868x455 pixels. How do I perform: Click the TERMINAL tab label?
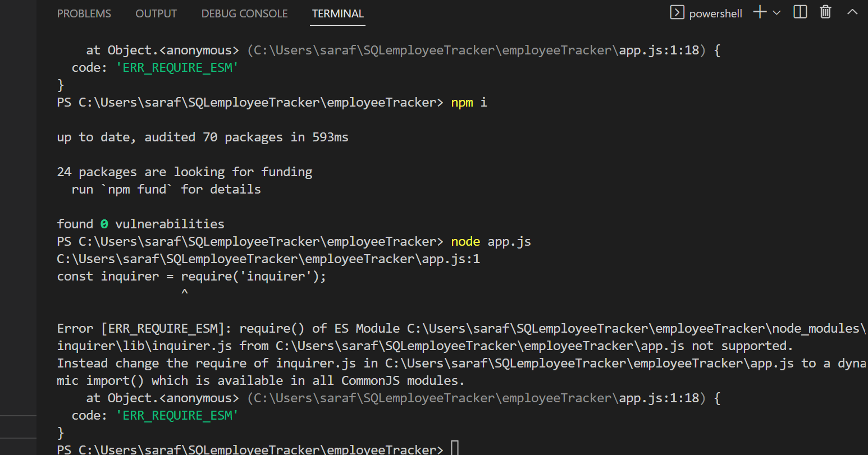pos(337,13)
